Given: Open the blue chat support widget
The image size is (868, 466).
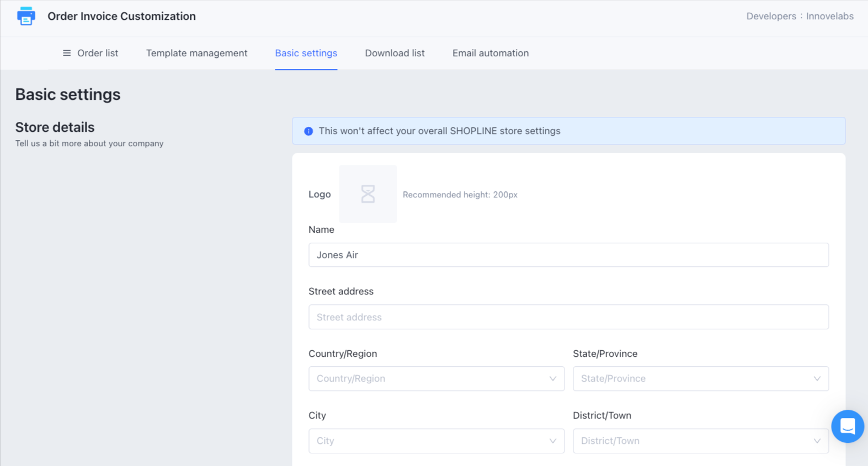Looking at the screenshot, I should [x=847, y=426].
